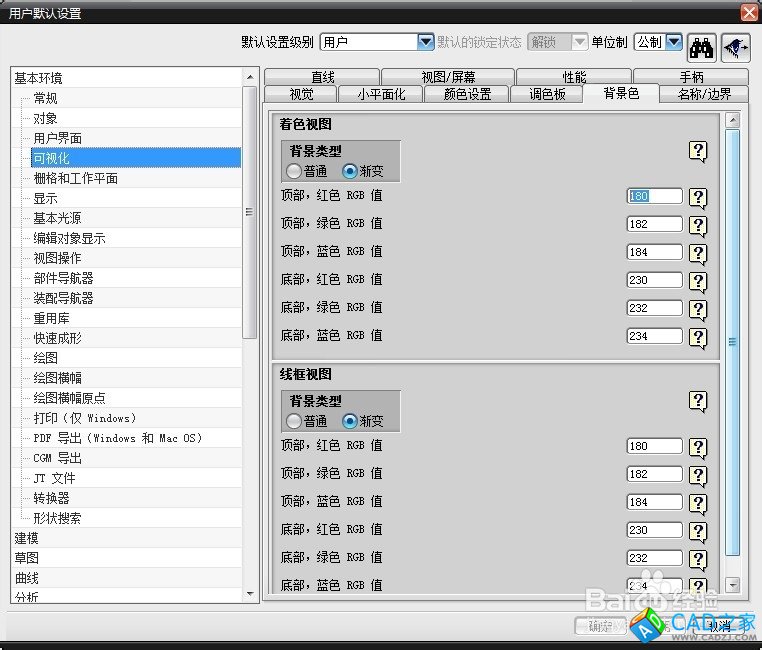Click the 取消 button

coord(718,626)
